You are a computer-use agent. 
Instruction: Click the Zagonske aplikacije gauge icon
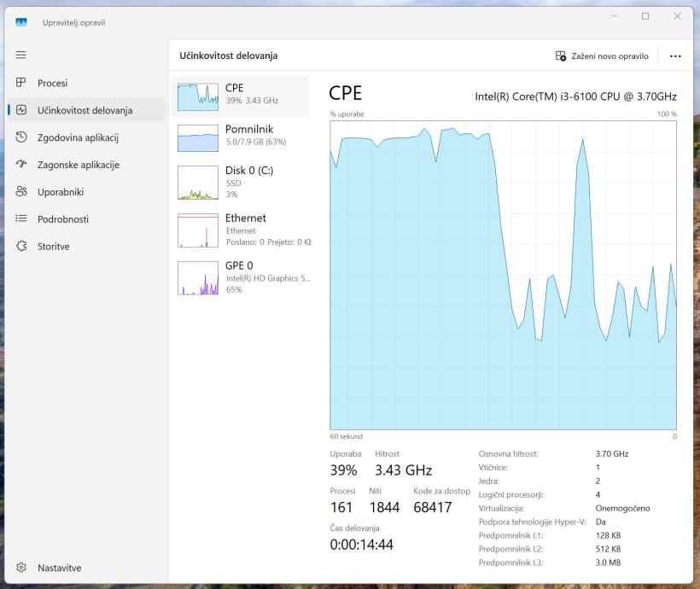21,165
